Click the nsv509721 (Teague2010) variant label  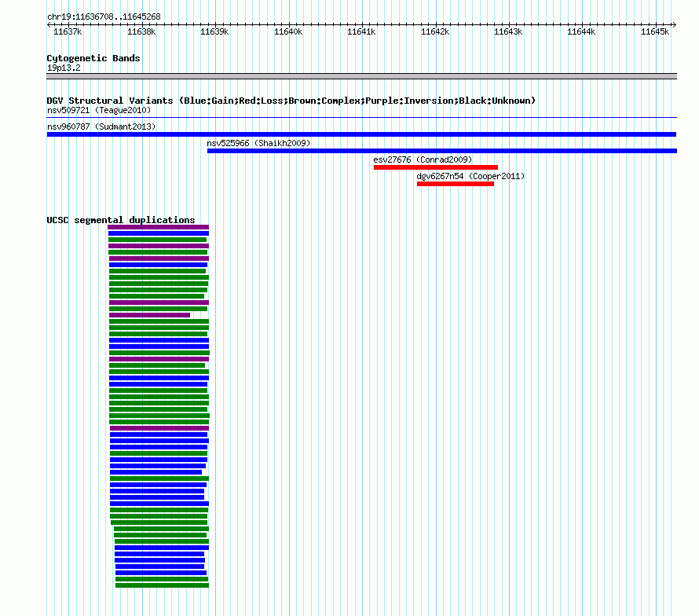coord(99,110)
